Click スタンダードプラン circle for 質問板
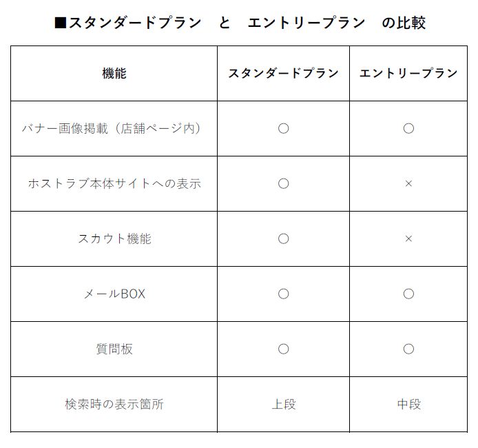The width and height of the screenshot is (478, 448). 283,349
